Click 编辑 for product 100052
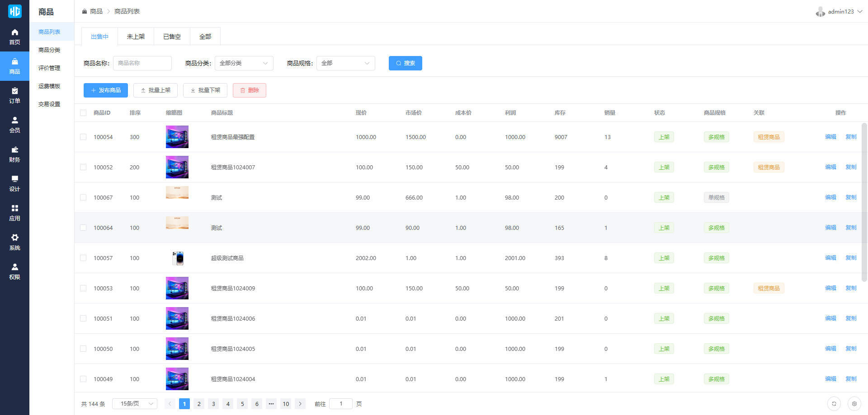Screen dimensions: 868x415 (830, 167)
